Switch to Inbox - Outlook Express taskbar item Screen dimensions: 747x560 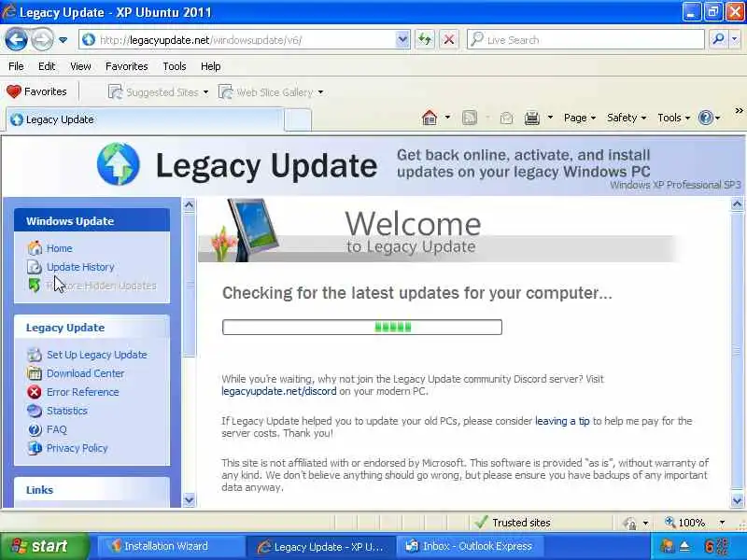(x=469, y=546)
